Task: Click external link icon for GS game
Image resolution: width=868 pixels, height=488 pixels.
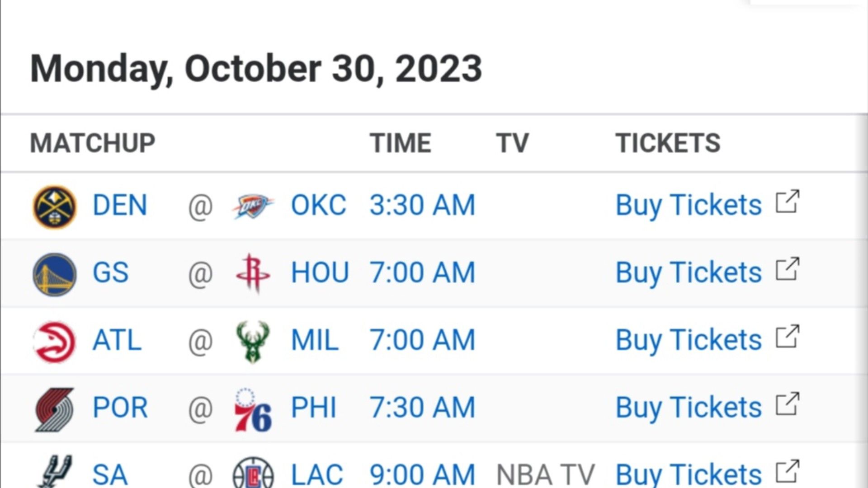Action: click(788, 269)
